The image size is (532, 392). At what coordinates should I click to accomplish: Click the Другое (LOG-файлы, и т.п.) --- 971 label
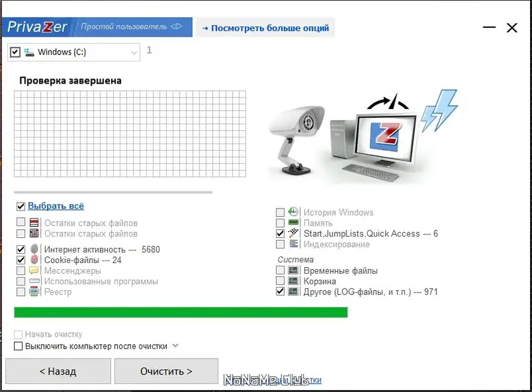(370, 292)
